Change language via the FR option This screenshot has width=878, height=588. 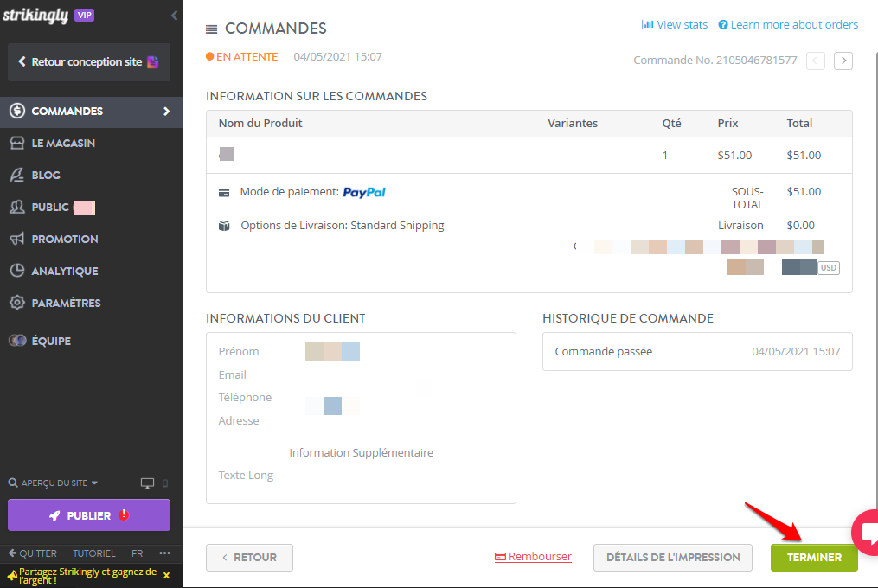[136, 553]
